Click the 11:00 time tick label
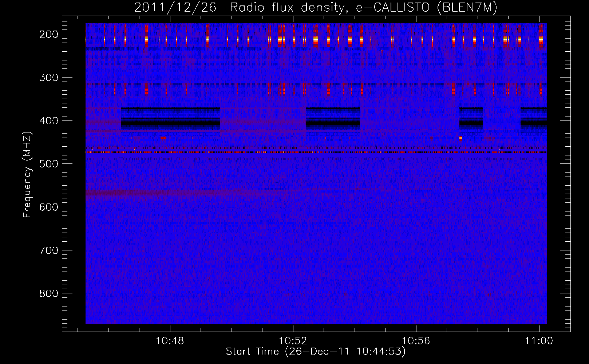 coord(539,341)
